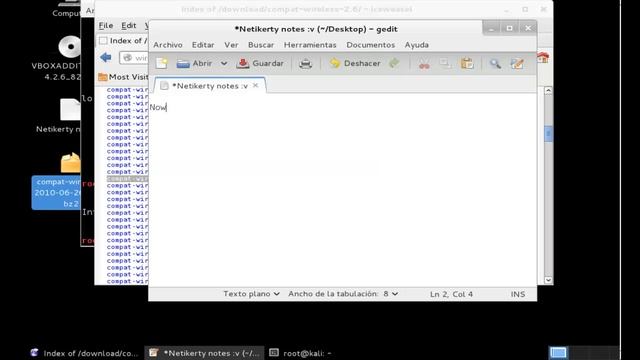Expand the Abrir recent files arrow

pos(224,64)
